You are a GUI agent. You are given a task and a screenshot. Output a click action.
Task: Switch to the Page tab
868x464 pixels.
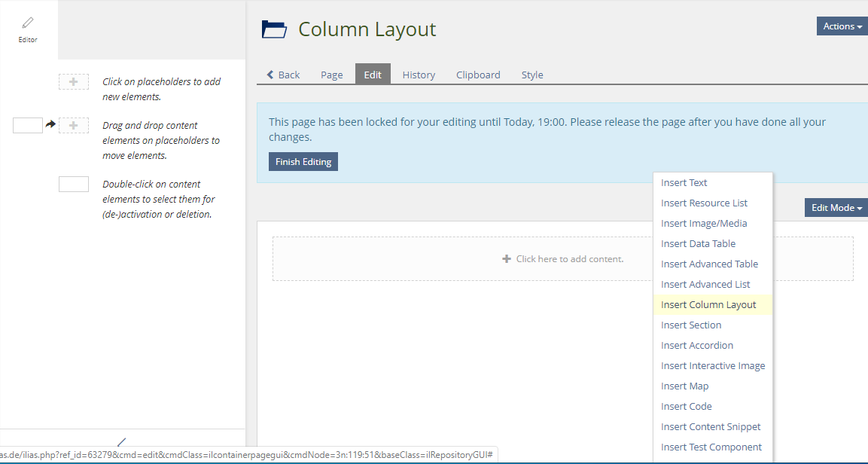point(331,75)
